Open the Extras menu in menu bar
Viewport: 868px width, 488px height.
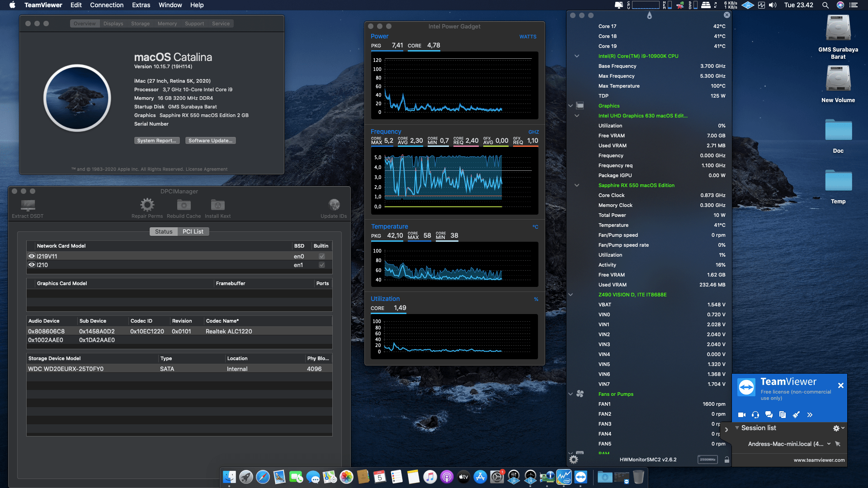pyautogui.click(x=141, y=5)
